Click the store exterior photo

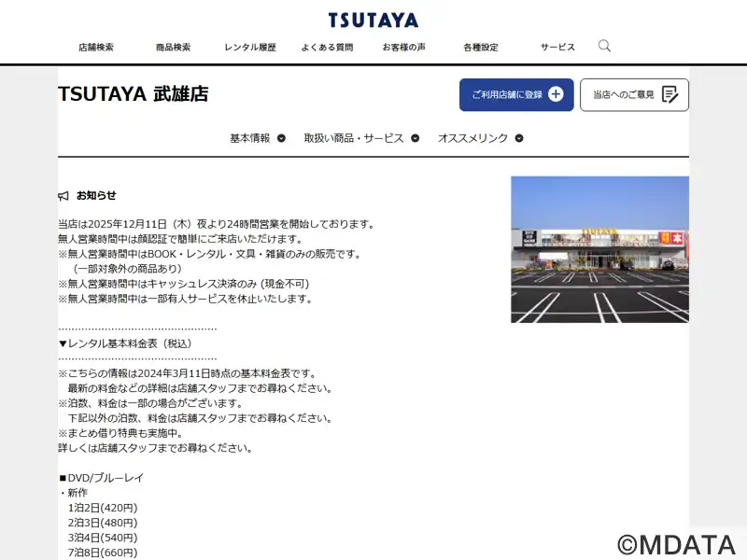[599, 249]
